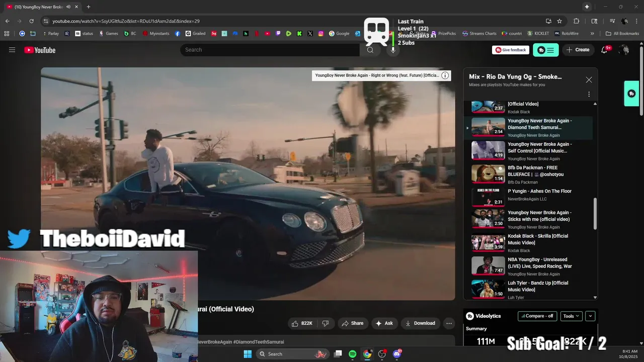Open the YouTube hamburger guide menu

pyautogui.click(x=12, y=50)
